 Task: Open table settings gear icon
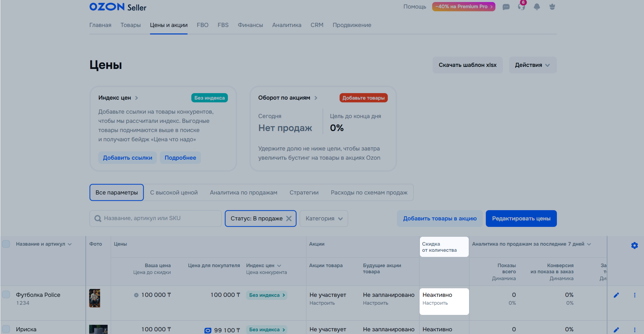[x=634, y=246]
